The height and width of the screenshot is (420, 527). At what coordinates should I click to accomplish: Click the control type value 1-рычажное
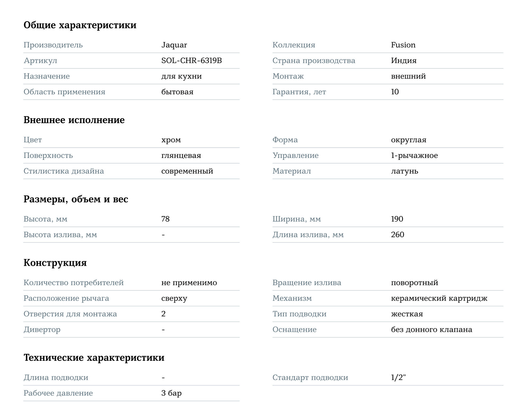click(x=414, y=155)
